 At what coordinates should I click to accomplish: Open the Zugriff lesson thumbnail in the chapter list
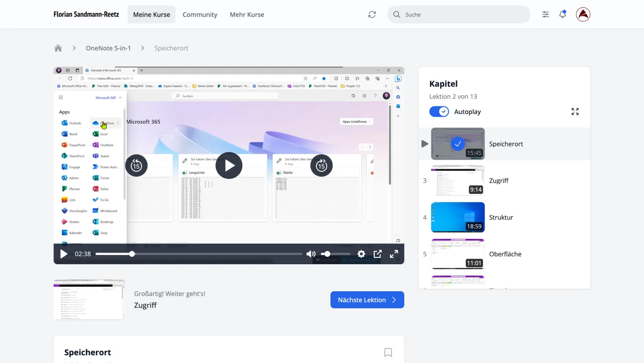[458, 180]
